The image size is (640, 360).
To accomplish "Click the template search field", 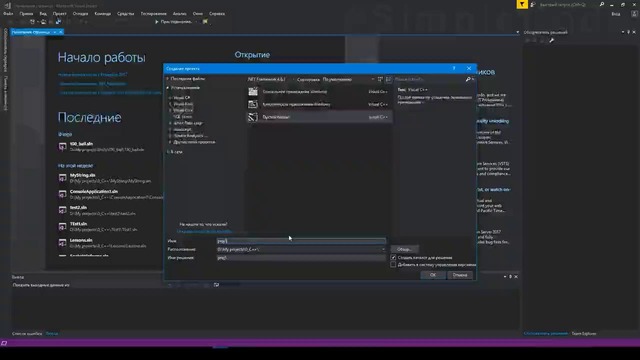I will [429, 79].
